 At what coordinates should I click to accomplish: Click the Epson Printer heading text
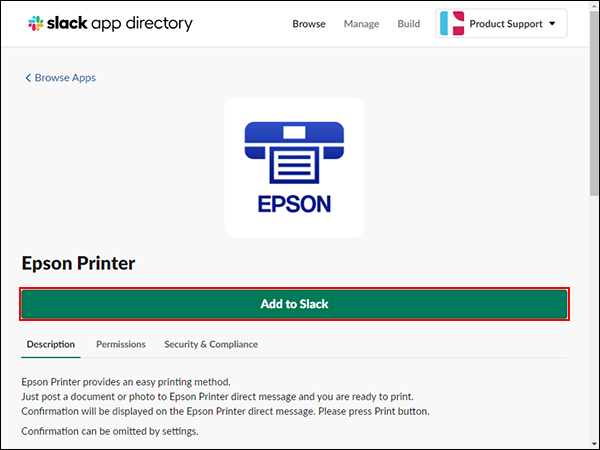(78, 263)
